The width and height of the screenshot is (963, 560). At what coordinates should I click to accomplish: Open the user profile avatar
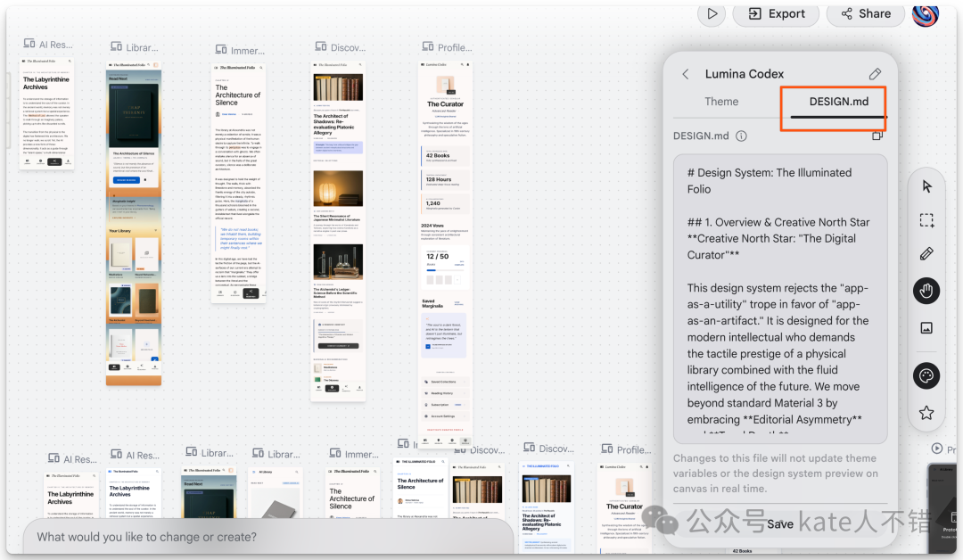tap(926, 13)
